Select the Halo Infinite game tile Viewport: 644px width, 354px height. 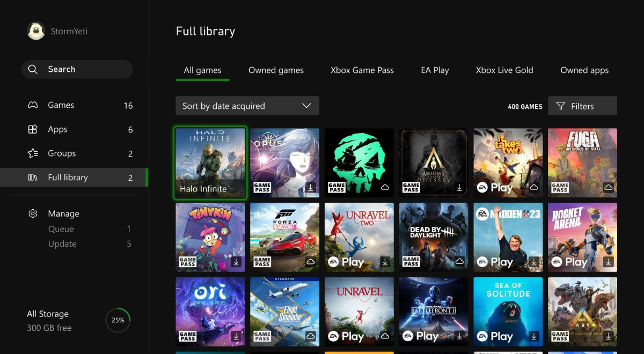pyautogui.click(x=210, y=164)
